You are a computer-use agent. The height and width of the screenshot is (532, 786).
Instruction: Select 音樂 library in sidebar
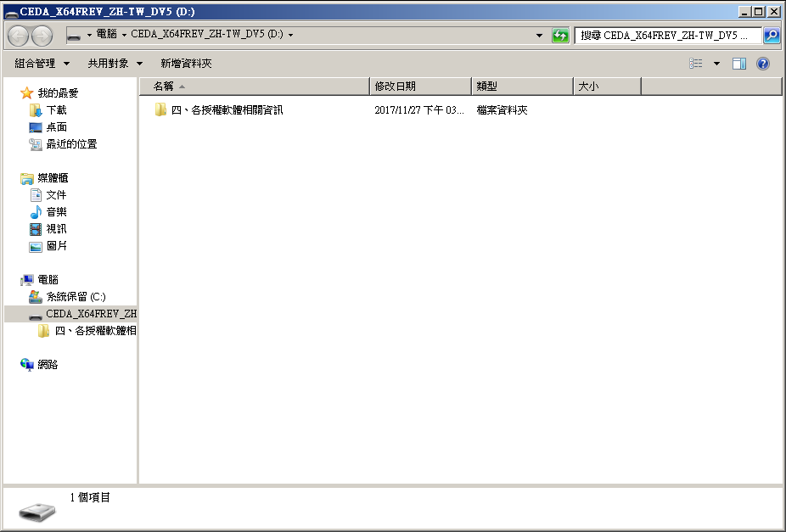[x=56, y=212]
